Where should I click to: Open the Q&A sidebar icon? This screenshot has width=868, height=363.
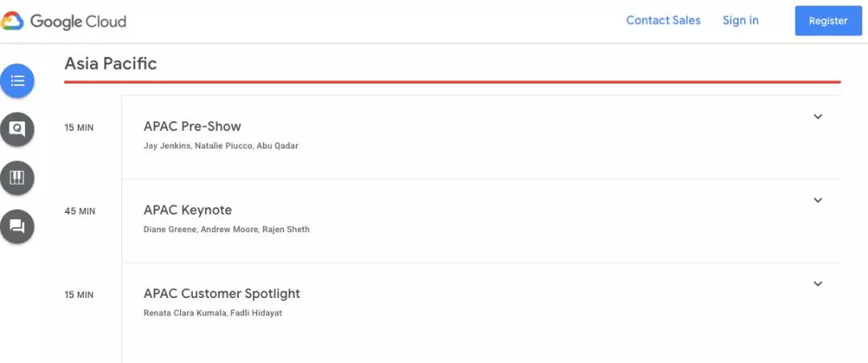click(x=17, y=129)
